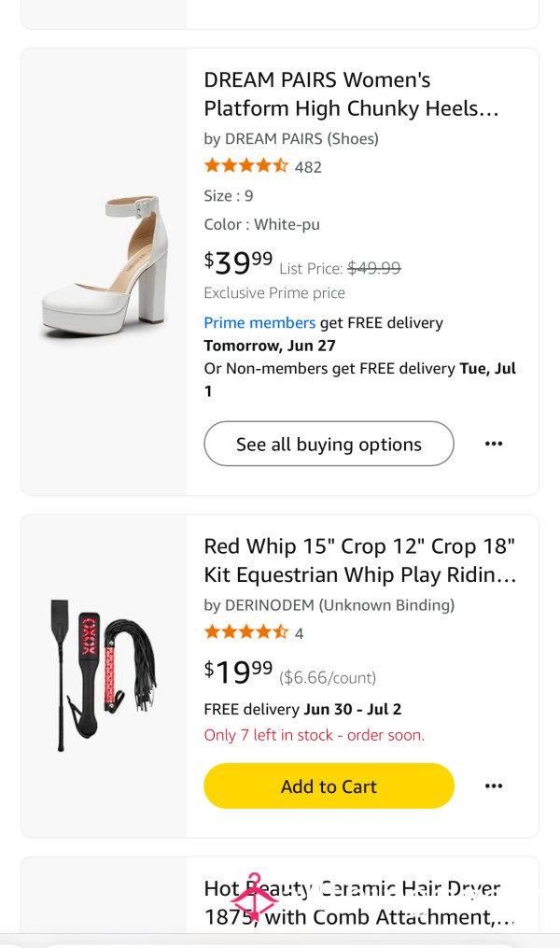Tap the star rating of DREAM PAIRS heels

[245, 165]
